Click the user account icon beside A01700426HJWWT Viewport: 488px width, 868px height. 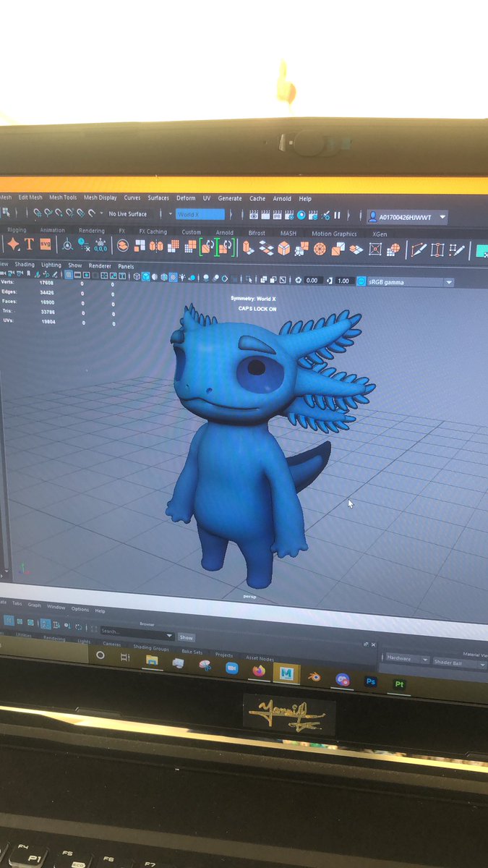(372, 216)
